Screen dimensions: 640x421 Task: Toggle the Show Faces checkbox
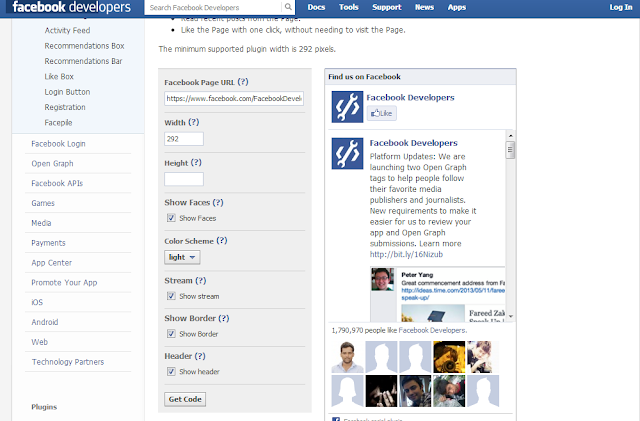171,218
